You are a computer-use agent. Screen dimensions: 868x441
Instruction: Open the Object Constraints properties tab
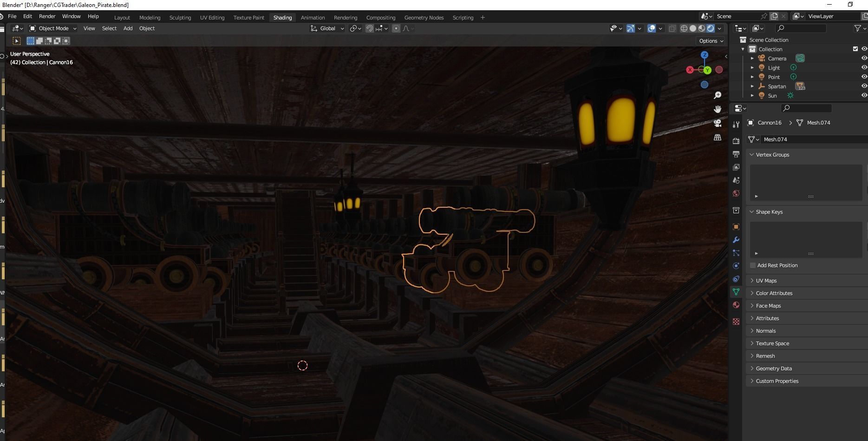click(x=736, y=279)
